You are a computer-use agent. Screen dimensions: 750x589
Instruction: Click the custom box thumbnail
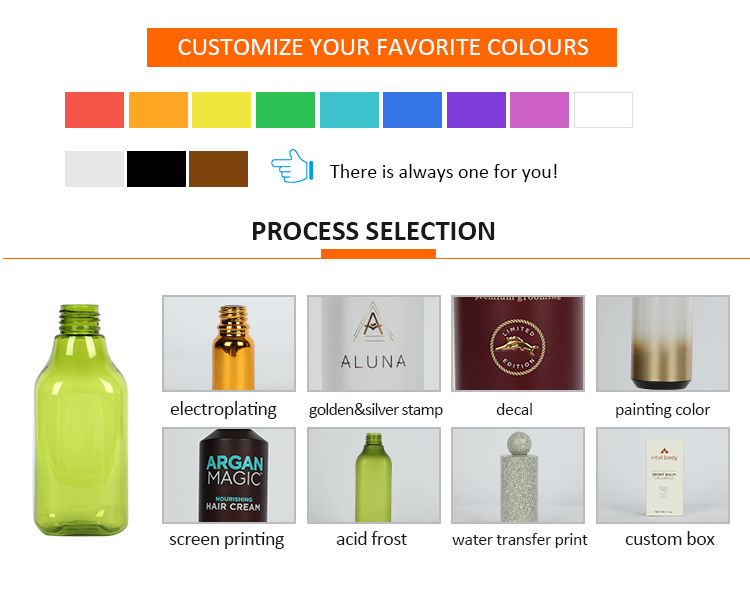663,476
